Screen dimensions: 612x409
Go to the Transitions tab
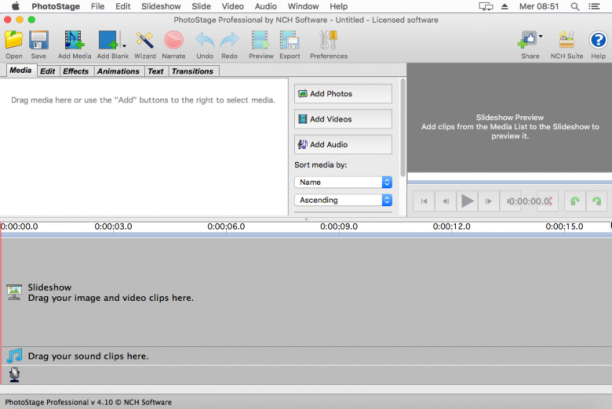(193, 71)
